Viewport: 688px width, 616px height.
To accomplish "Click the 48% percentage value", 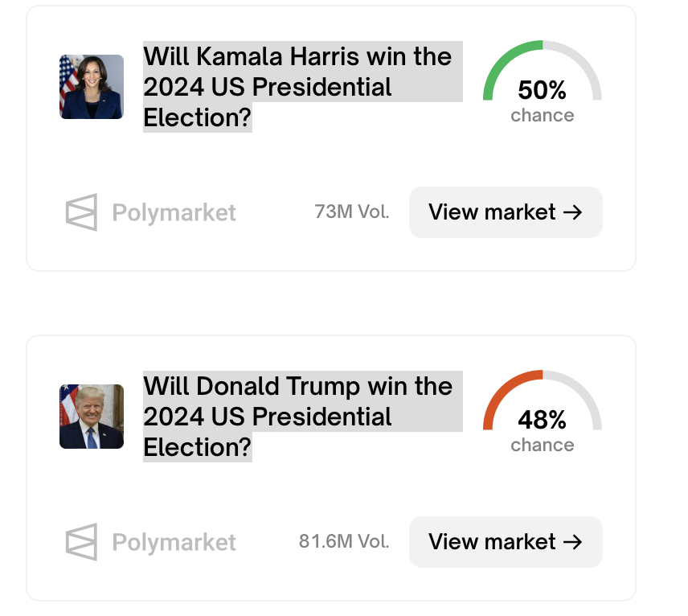I will [543, 420].
